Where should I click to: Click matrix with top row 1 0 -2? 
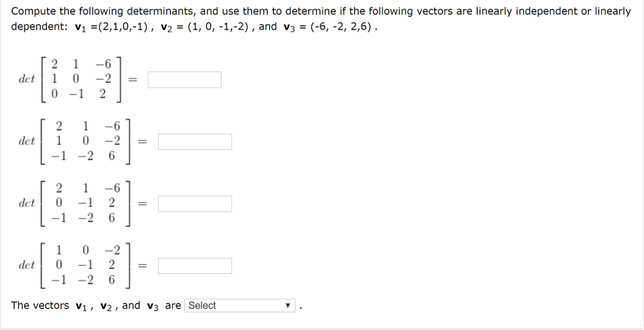click(x=86, y=266)
